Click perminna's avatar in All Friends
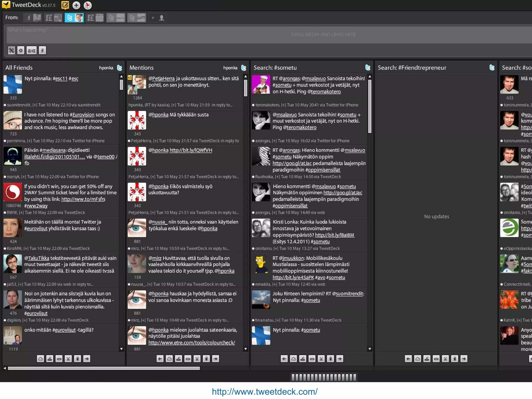The width and height of the screenshot is (532, 399). pyautogui.click(x=12, y=120)
